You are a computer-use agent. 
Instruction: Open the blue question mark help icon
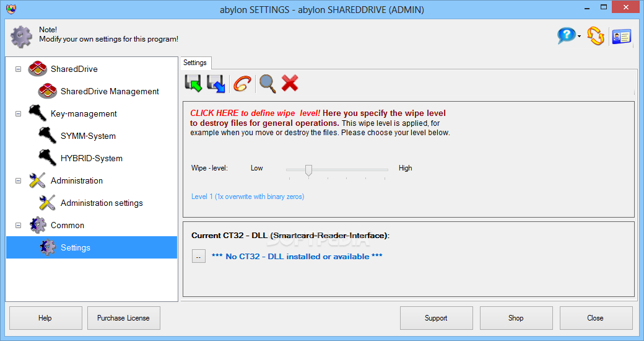(567, 35)
